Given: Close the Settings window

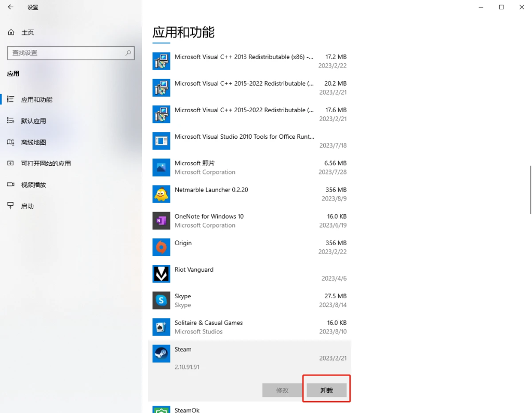Looking at the screenshot, I should 522,7.
